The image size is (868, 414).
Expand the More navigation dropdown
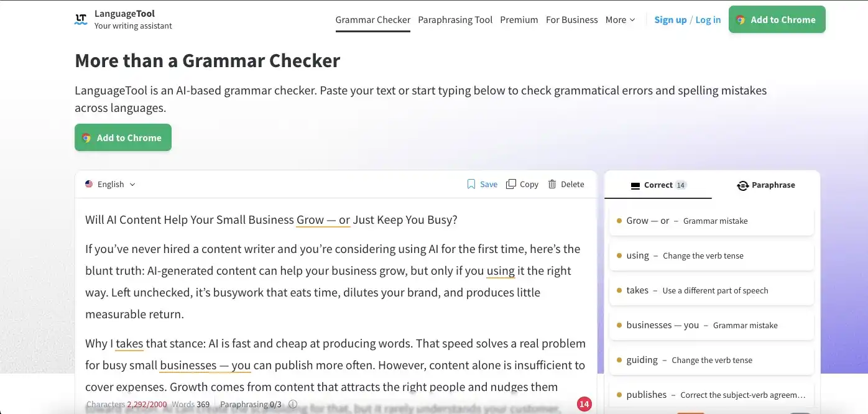point(621,19)
